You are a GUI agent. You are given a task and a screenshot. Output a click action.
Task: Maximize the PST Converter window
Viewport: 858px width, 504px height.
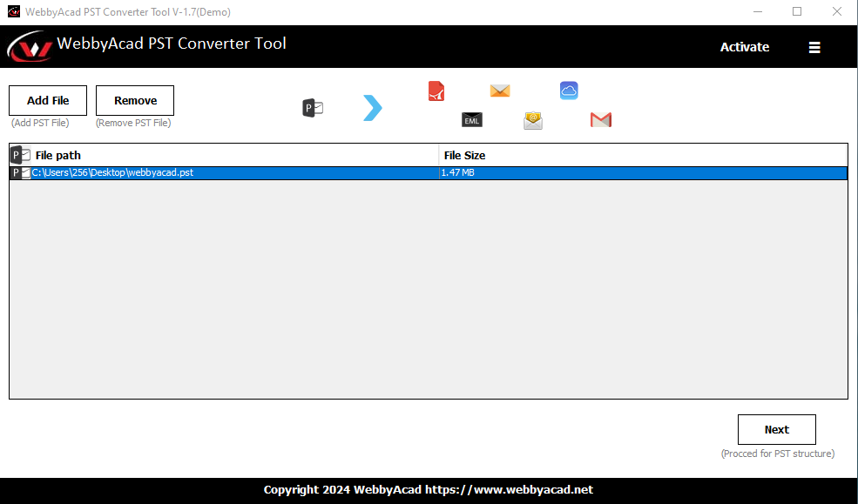pos(797,11)
